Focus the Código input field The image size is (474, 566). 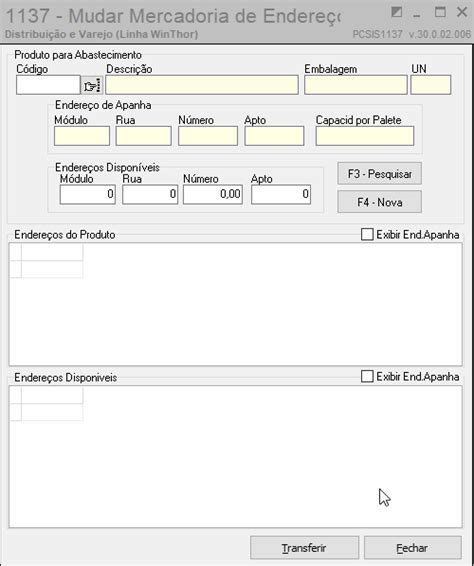48,85
